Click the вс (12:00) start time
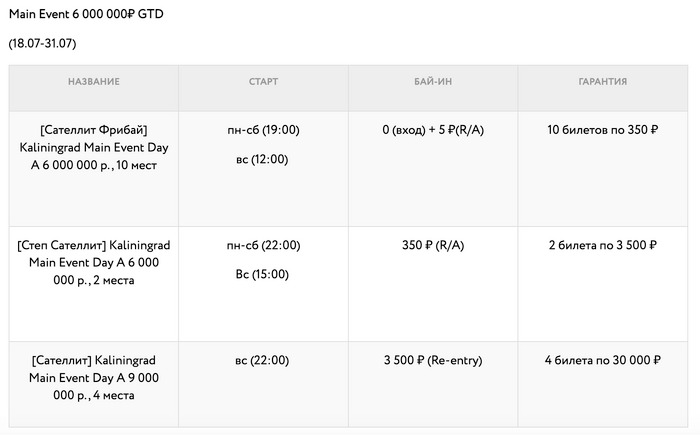This screenshot has height=435, width=700. point(263,159)
